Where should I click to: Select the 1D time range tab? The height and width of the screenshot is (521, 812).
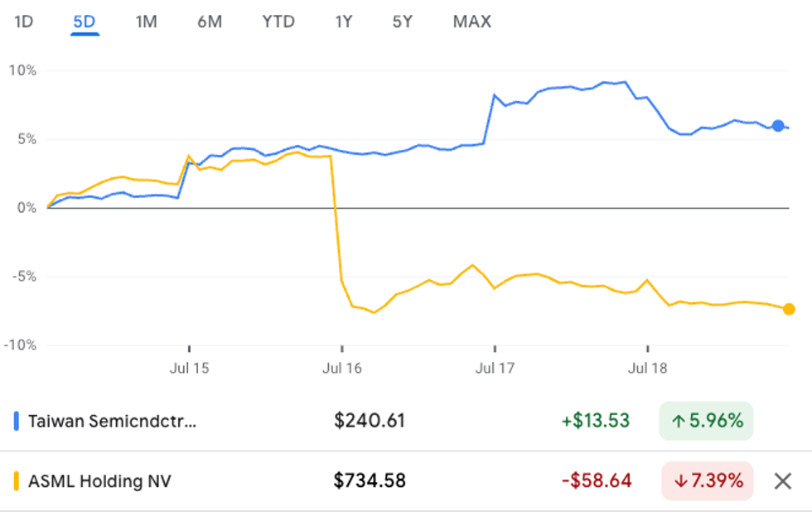23,22
